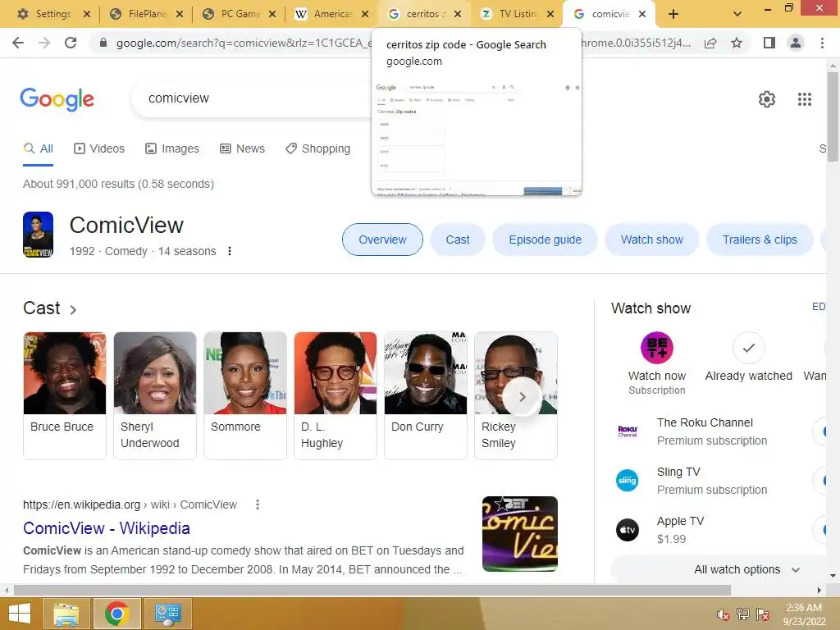Click the muted volume tray icon
840x630 pixels.
pos(724,614)
